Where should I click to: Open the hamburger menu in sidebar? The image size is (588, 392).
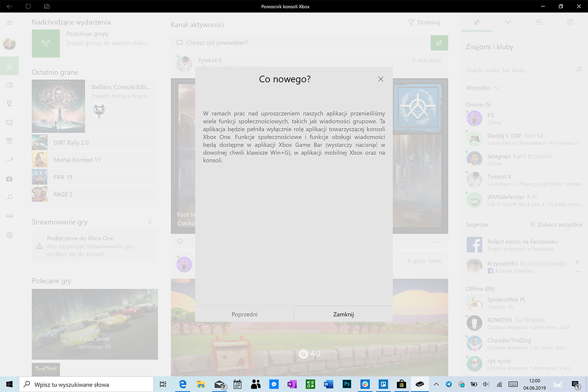[x=9, y=23]
